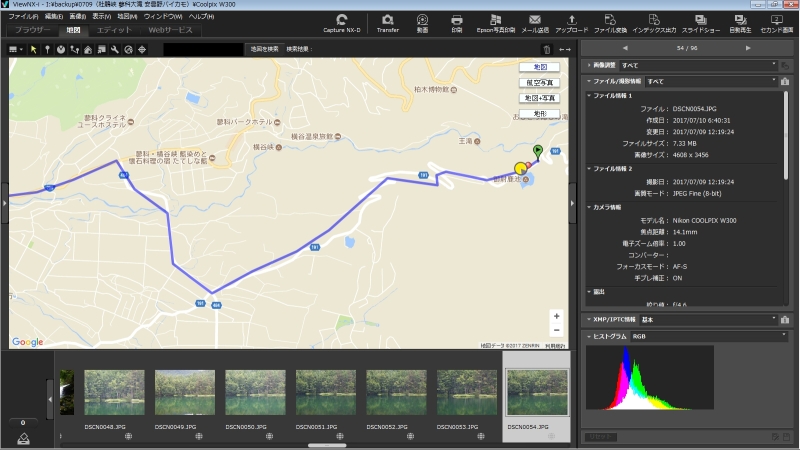Open index output (インデックス出力)
Image resolution: width=800 pixels, height=450 pixels.
654,23
